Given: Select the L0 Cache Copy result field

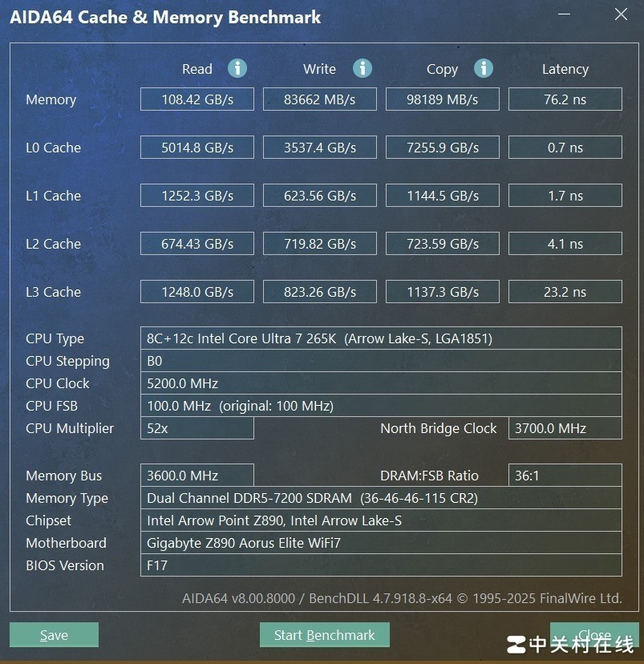Looking at the screenshot, I should (x=442, y=147).
